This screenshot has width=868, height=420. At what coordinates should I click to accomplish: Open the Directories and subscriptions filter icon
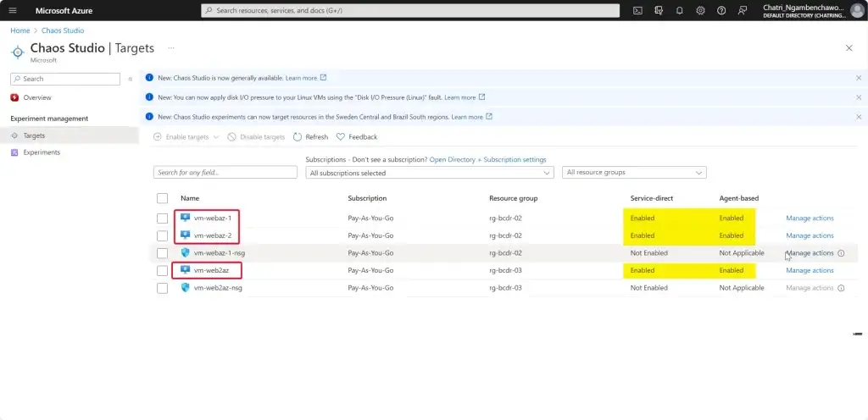[659, 10]
